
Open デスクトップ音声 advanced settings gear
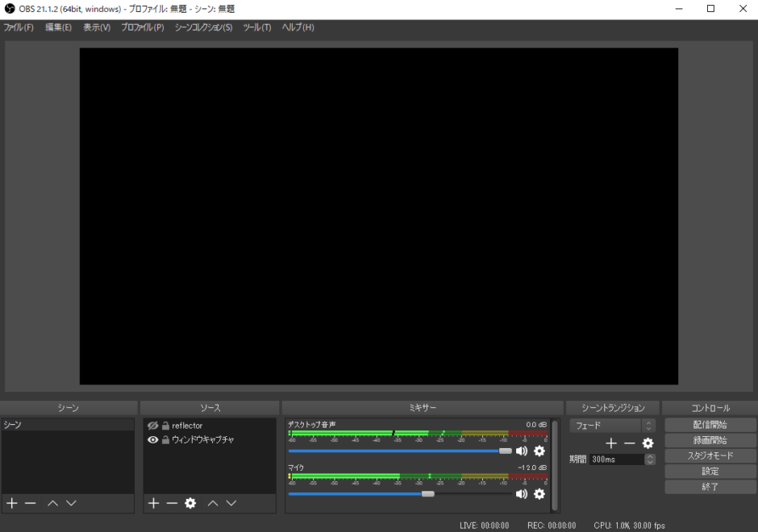(x=539, y=451)
